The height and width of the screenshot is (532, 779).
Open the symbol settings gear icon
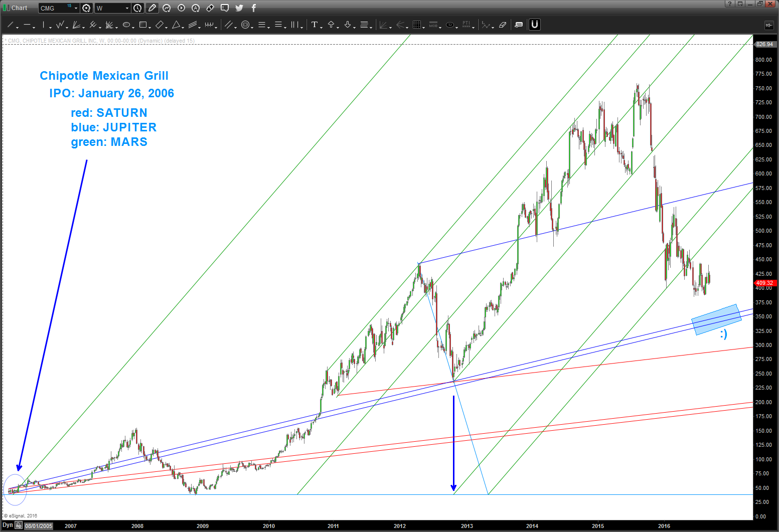[x=85, y=8]
